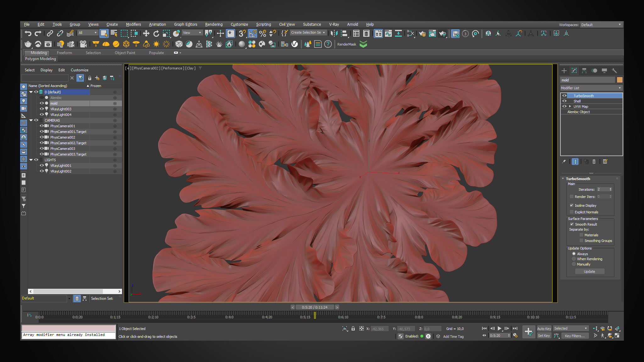Viewport: 644px width, 362px height.
Task: Open the Hierarchy command panel tab
Action: [x=584, y=71]
